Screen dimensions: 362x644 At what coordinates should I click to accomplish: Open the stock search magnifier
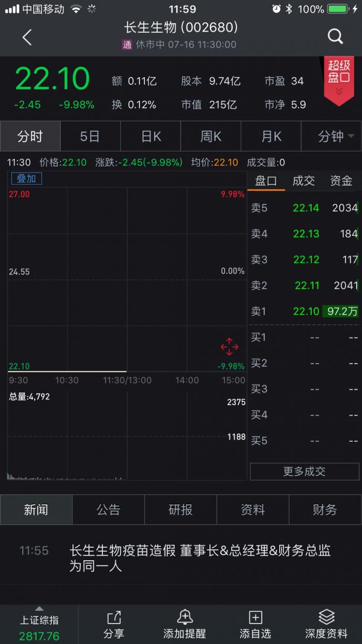[335, 36]
